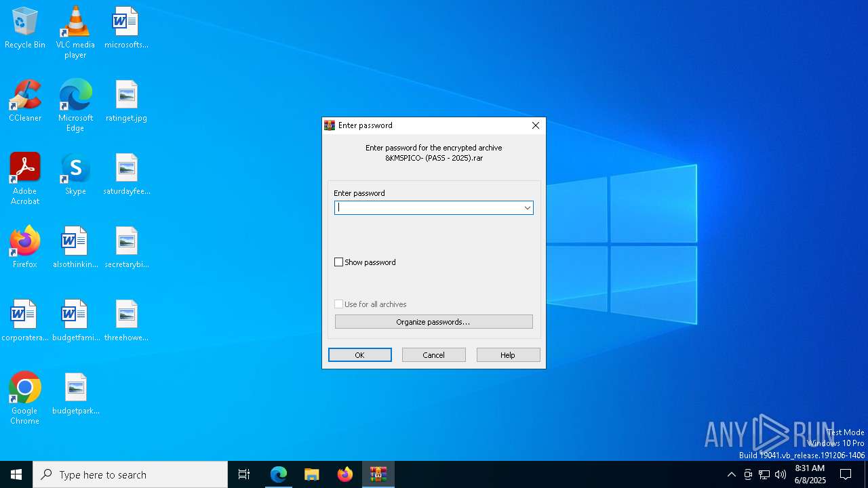Click the network tray icon
The image size is (868, 488).
[x=764, y=474]
